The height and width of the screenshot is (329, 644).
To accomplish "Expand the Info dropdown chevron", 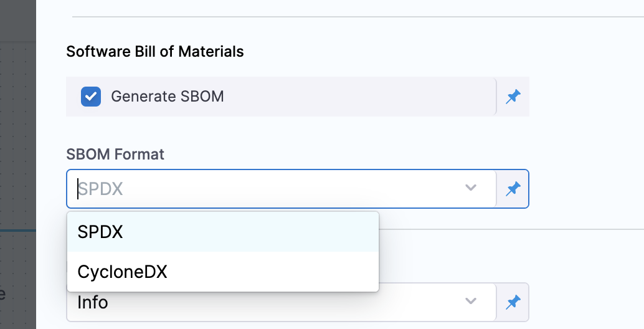I will pos(471,302).
